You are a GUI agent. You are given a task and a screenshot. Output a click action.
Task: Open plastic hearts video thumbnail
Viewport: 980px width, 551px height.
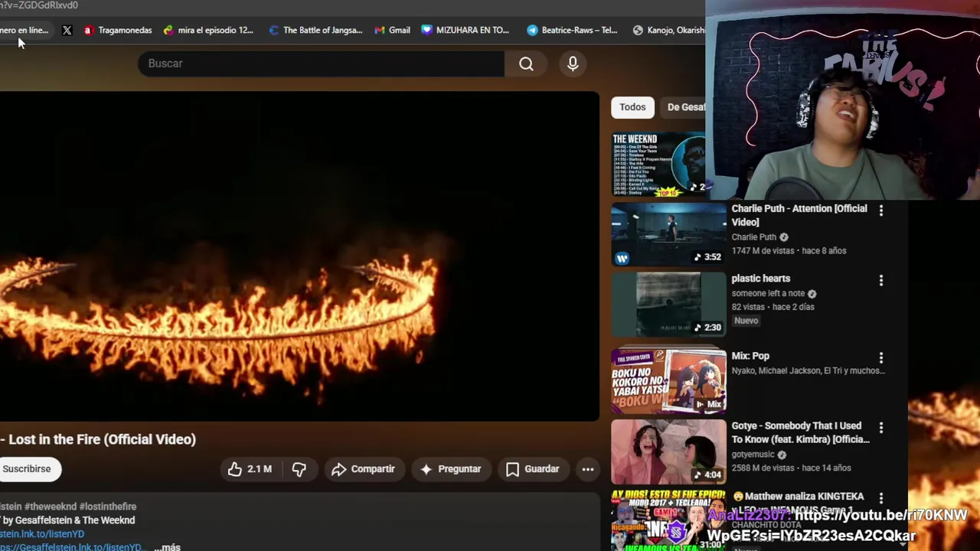[668, 305]
